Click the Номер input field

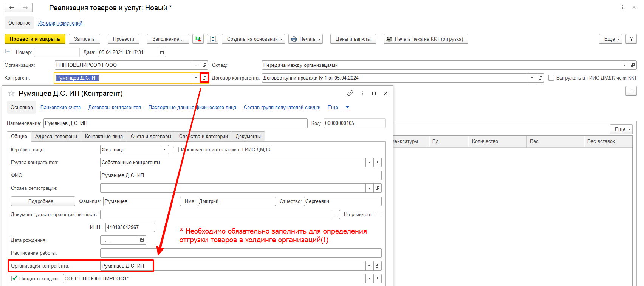click(57, 52)
